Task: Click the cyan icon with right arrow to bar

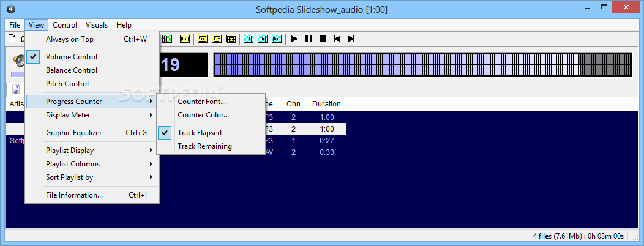Action: click(x=249, y=39)
